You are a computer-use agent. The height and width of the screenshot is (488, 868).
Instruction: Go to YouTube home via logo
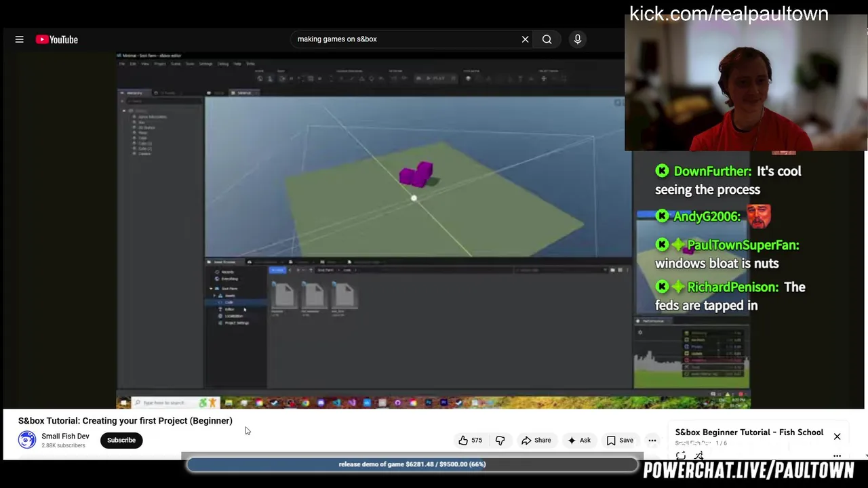coord(57,39)
